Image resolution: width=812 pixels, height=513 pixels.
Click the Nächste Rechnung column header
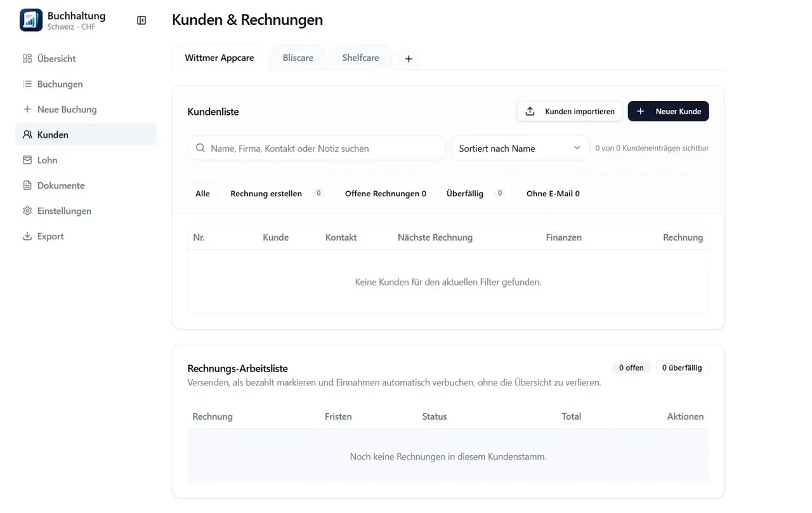tap(435, 237)
